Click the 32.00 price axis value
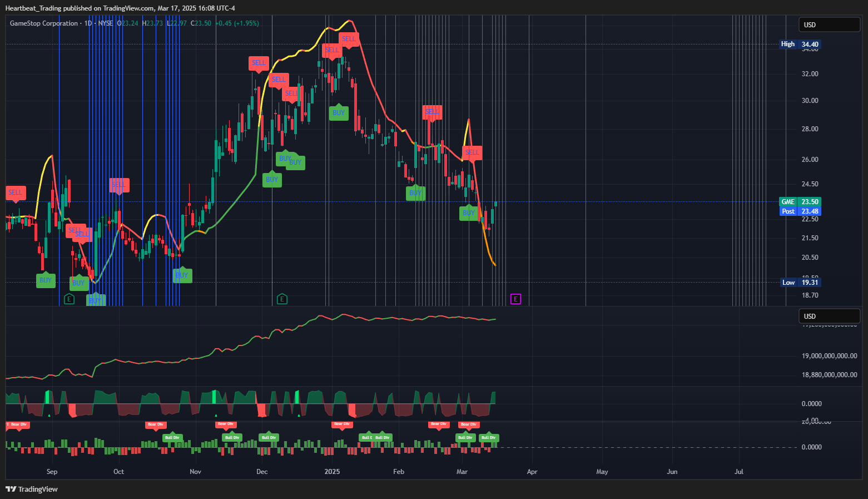The height and width of the screenshot is (499, 868). pos(810,73)
